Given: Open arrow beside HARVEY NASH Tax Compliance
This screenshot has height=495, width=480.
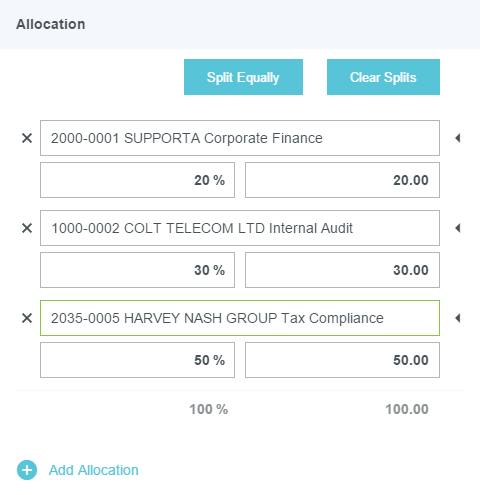Looking at the screenshot, I should [x=458, y=318].
